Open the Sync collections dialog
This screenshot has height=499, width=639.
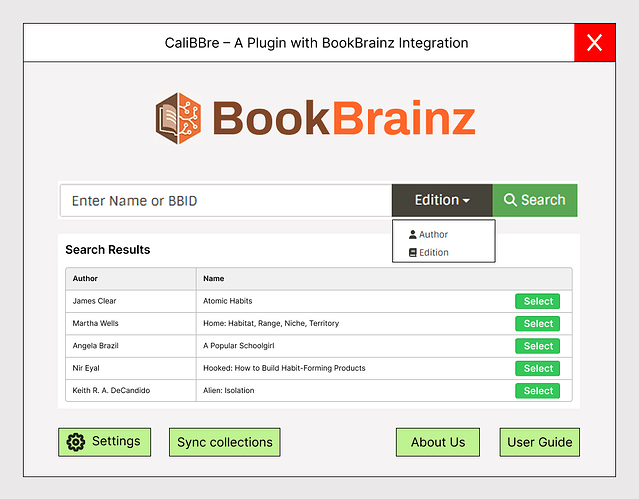225,442
